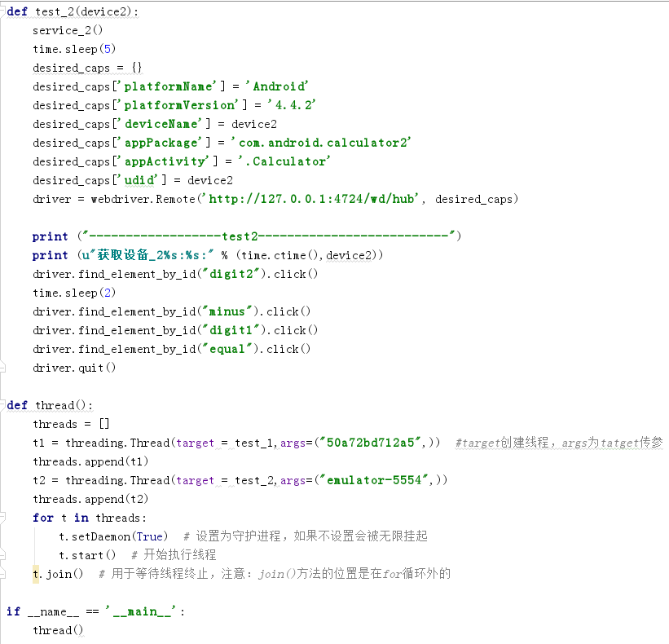Image resolution: width=669 pixels, height=644 pixels.
Task: Click the print line with 获取设备_2 string
Action: point(207,255)
